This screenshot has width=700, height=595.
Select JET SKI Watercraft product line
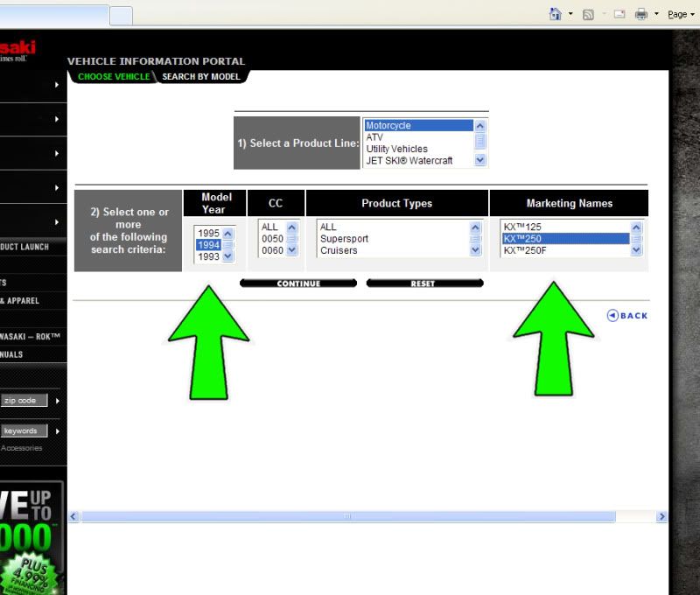tap(419, 160)
